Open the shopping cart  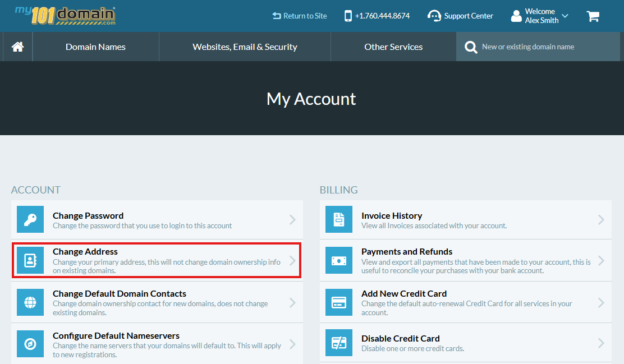(x=593, y=16)
